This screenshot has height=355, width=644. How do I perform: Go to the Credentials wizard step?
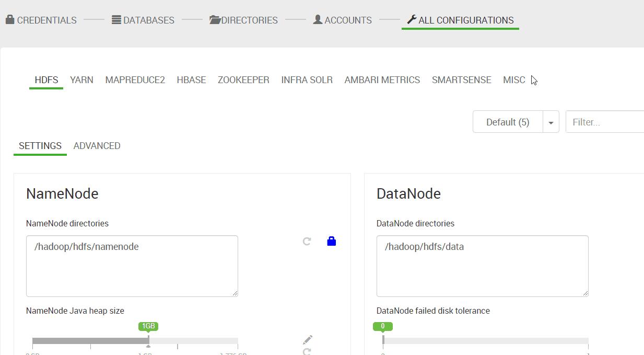[41, 20]
